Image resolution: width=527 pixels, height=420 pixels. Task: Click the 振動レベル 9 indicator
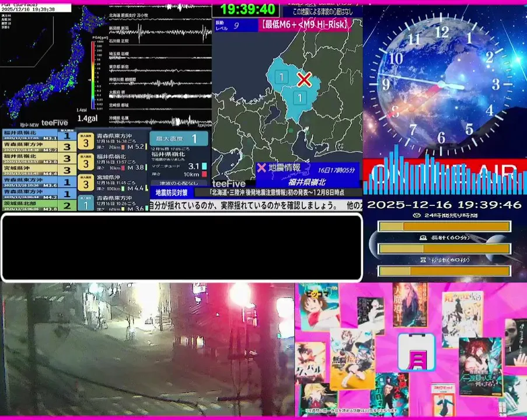tap(236, 25)
